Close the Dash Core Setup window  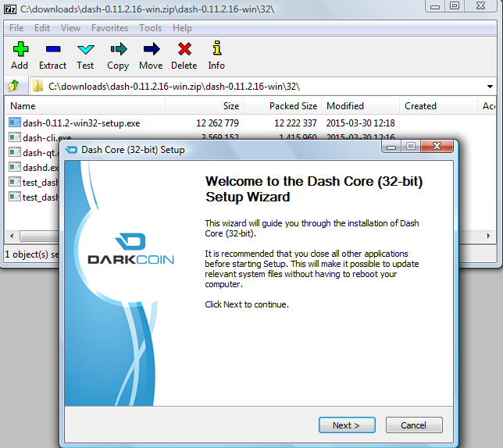tap(437, 147)
